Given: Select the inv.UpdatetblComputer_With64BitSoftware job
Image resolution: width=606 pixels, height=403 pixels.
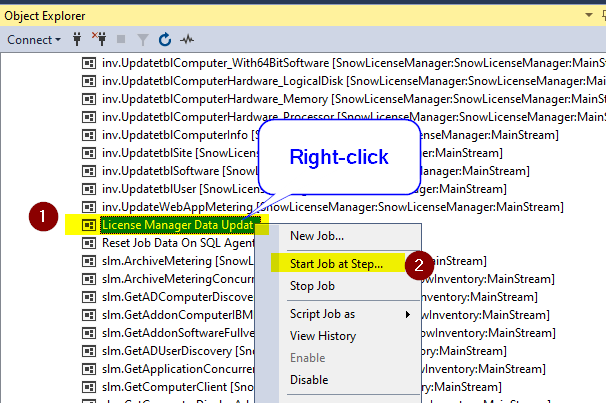Looking at the screenshot, I should (354, 63).
